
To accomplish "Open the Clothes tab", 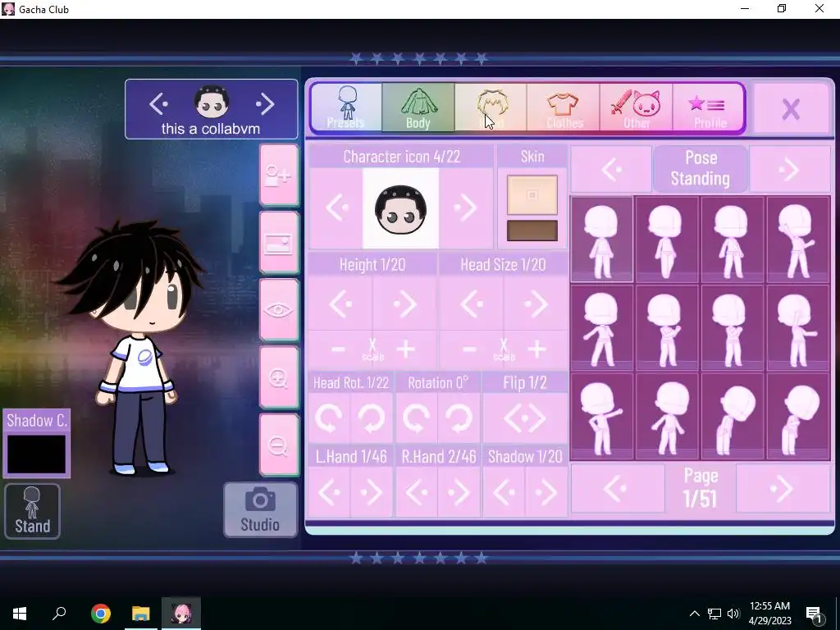I will coord(564,107).
